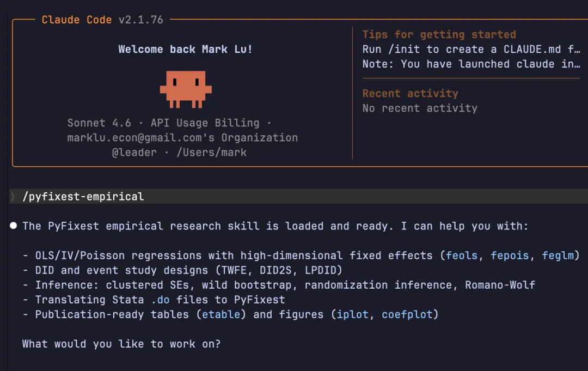Click the Claude Code pixel mascot icon
Screen dimensions: 588x371
186,89
